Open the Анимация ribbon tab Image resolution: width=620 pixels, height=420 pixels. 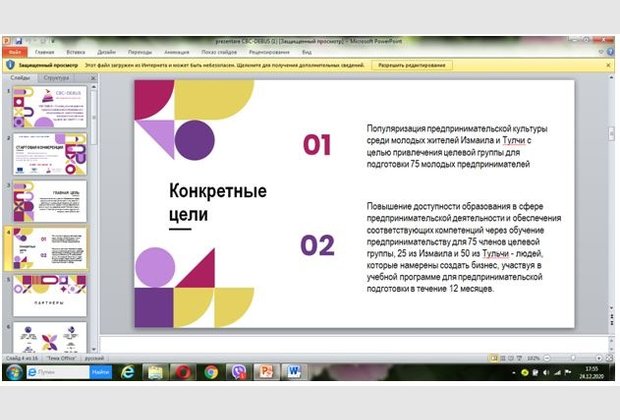click(x=177, y=52)
